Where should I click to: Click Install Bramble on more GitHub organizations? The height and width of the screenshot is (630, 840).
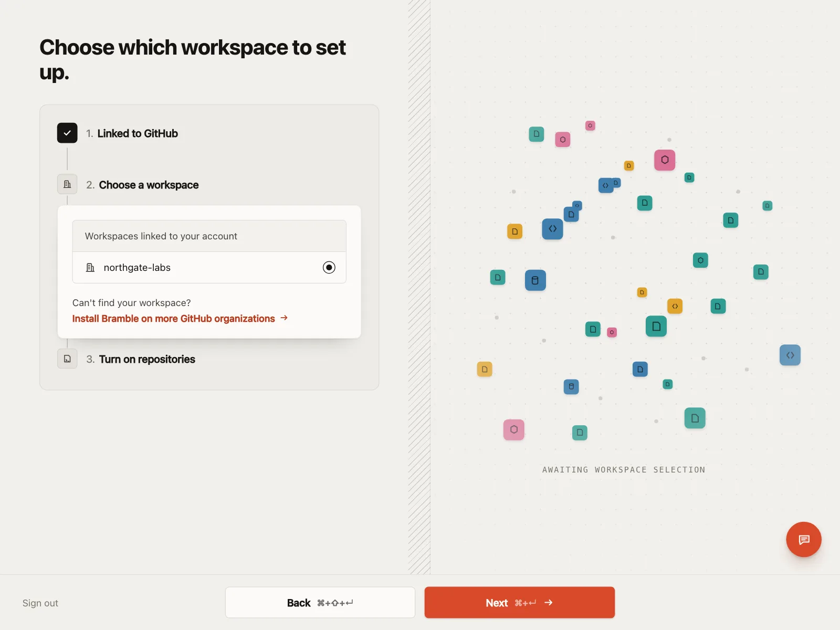coord(173,319)
